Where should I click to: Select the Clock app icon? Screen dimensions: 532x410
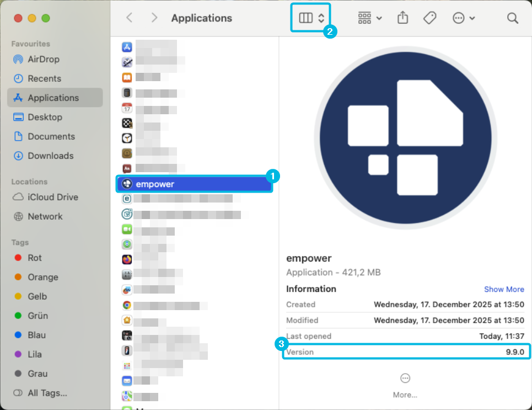coord(127,139)
